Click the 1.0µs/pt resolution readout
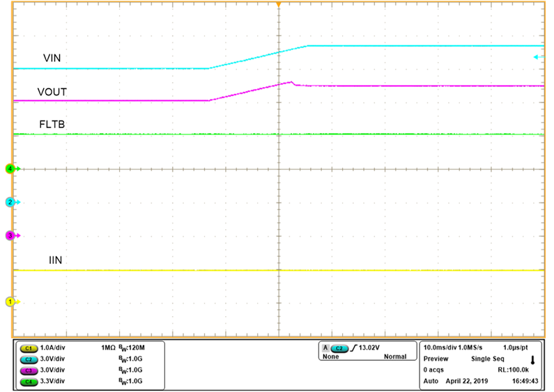Image resolution: width=554 pixels, height=392 pixels. pos(516,348)
